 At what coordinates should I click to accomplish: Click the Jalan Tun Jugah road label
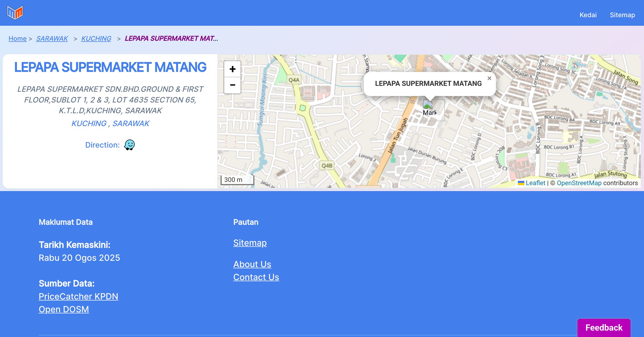coord(398,136)
